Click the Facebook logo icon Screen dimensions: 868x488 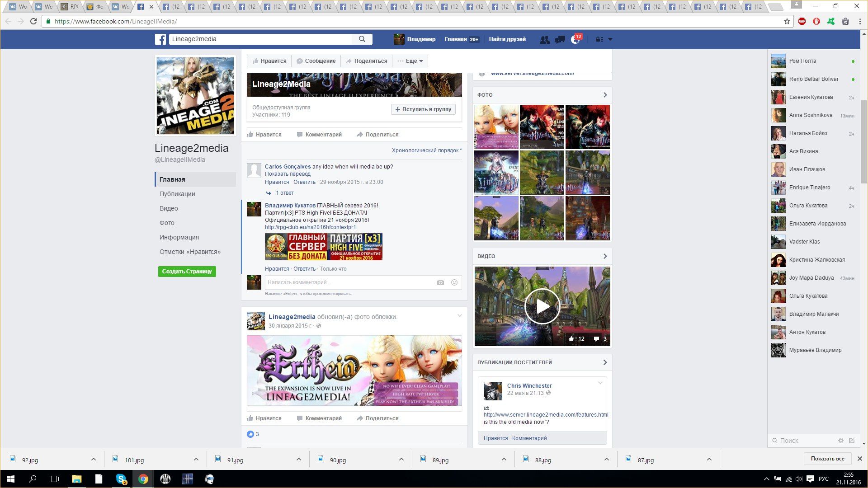tap(160, 39)
